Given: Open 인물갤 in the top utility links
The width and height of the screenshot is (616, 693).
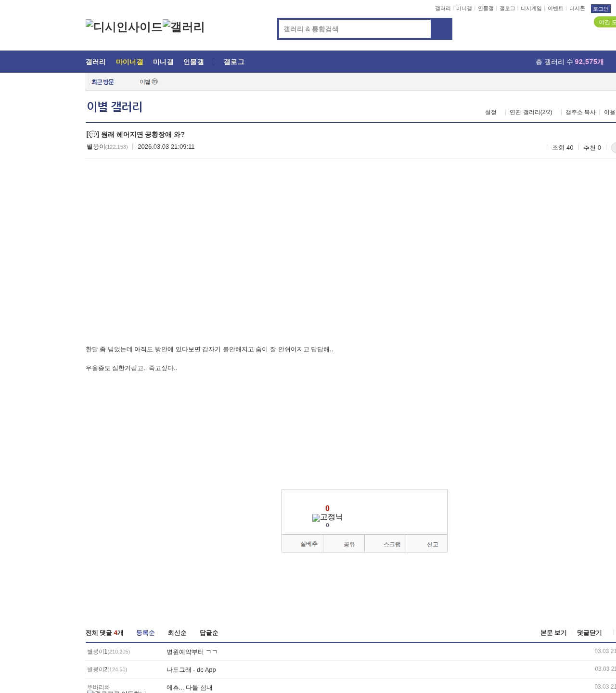Looking at the screenshot, I should click(x=486, y=9).
